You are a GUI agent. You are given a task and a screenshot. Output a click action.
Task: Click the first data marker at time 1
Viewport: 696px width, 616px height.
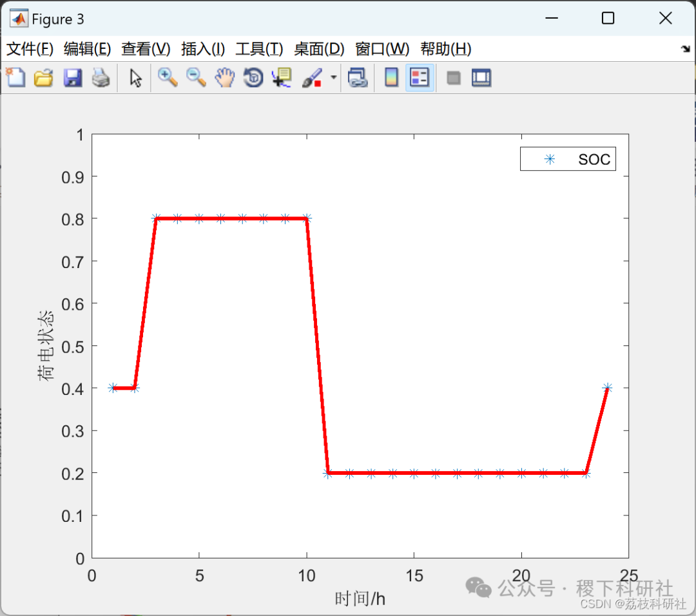click(x=113, y=388)
